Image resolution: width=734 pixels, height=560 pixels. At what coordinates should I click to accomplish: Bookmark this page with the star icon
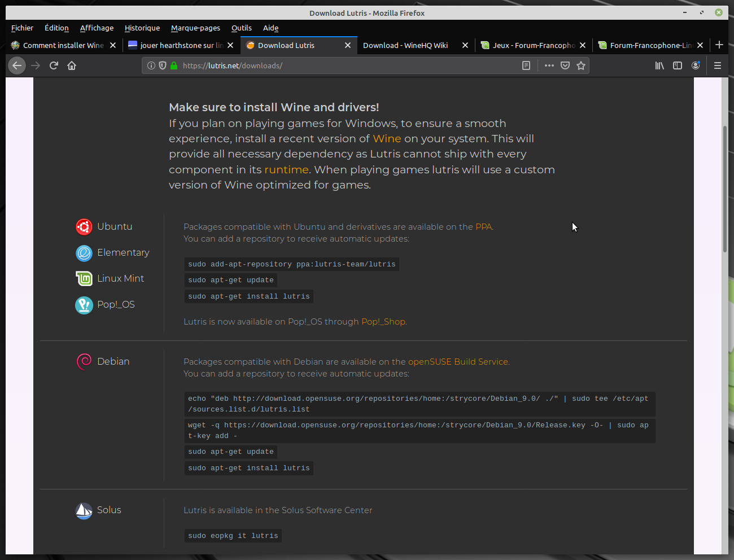click(581, 65)
